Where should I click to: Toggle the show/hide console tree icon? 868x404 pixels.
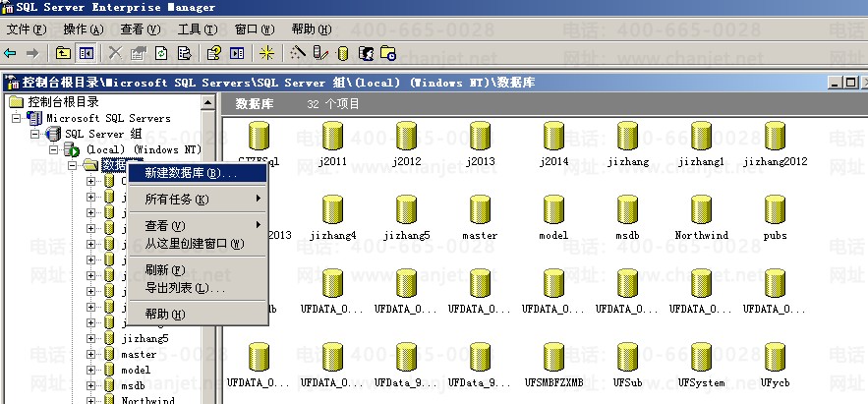[86, 53]
